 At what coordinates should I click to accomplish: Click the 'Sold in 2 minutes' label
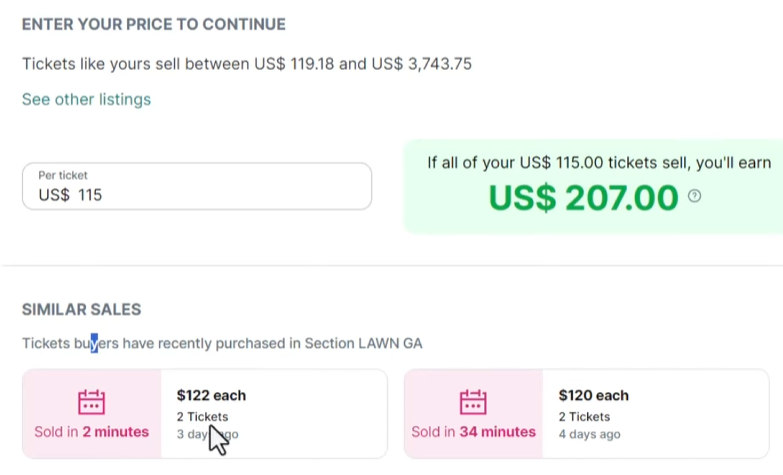91,432
